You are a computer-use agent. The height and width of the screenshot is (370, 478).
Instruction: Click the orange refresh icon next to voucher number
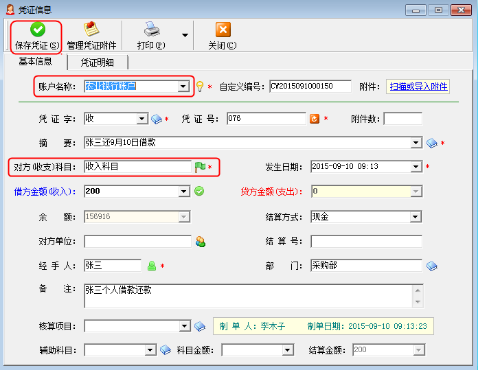[x=314, y=119]
